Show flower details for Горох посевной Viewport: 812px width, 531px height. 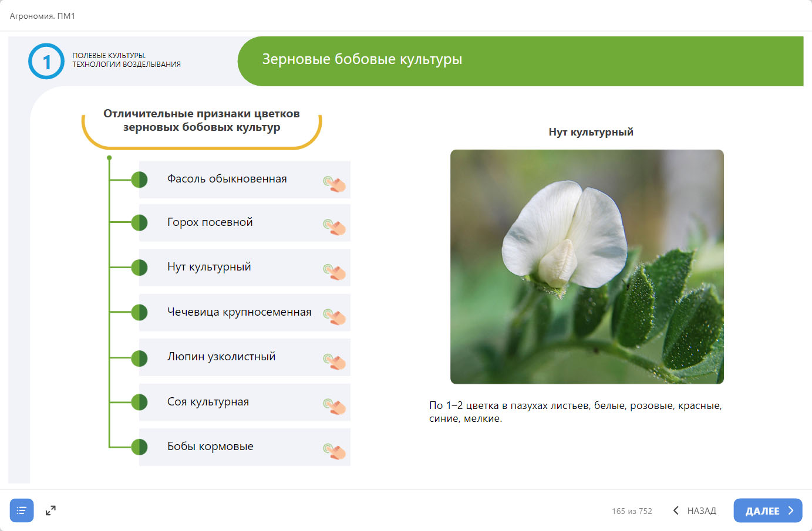click(210, 222)
